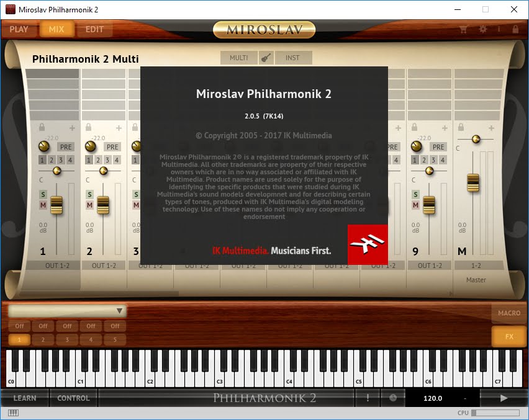This screenshot has width=529, height=420.
Task: Select macro slot 5 button
Action: click(x=115, y=339)
